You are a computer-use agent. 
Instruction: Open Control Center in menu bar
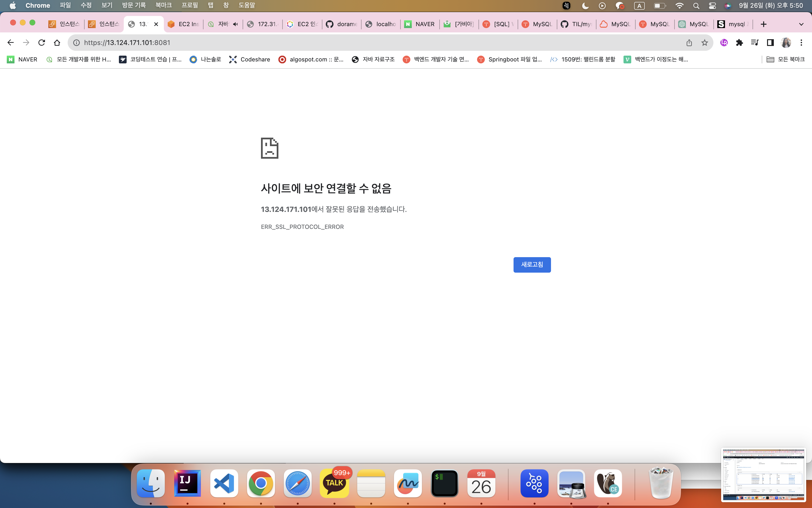click(712, 6)
